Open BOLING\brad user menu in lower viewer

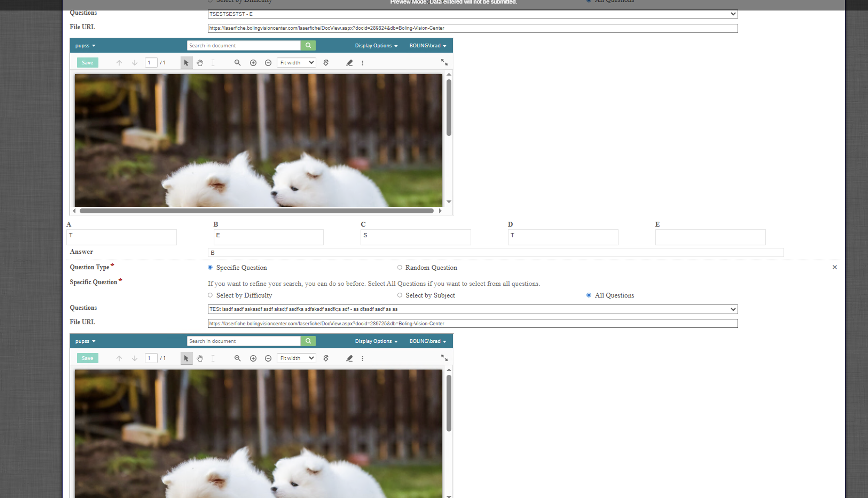(x=428, y=341)
